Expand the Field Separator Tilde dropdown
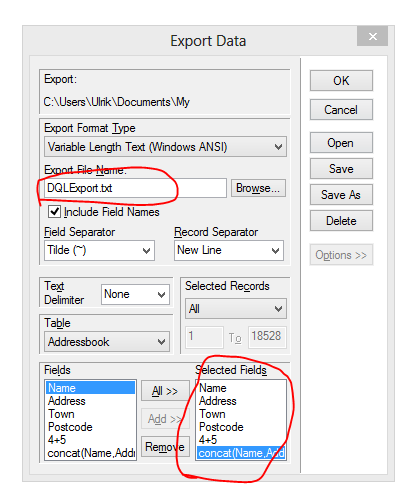Image resolution: width=413 pixels, height=489 pixels. [99, 250]
